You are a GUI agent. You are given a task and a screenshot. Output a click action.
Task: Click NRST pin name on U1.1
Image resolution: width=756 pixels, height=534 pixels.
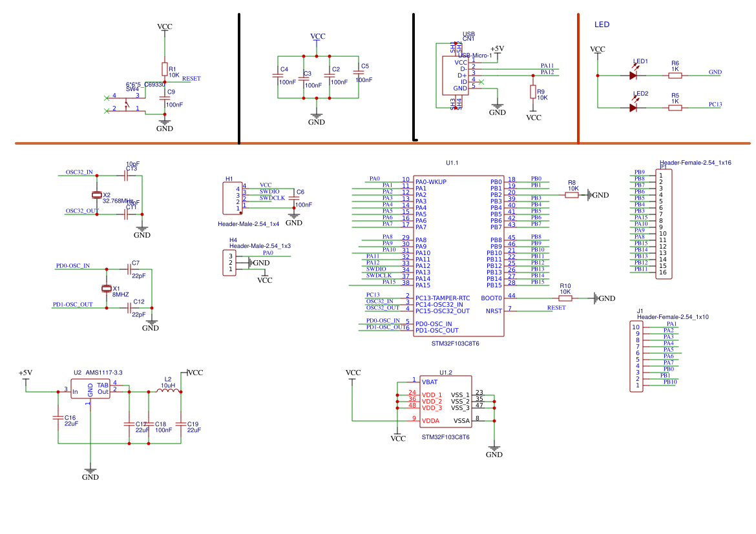(494, 311)
